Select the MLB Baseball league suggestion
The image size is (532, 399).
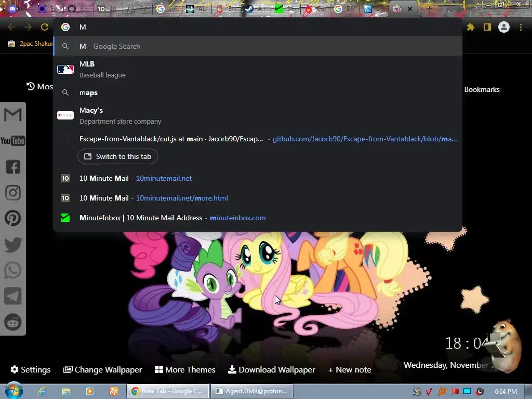click(258, 70)
